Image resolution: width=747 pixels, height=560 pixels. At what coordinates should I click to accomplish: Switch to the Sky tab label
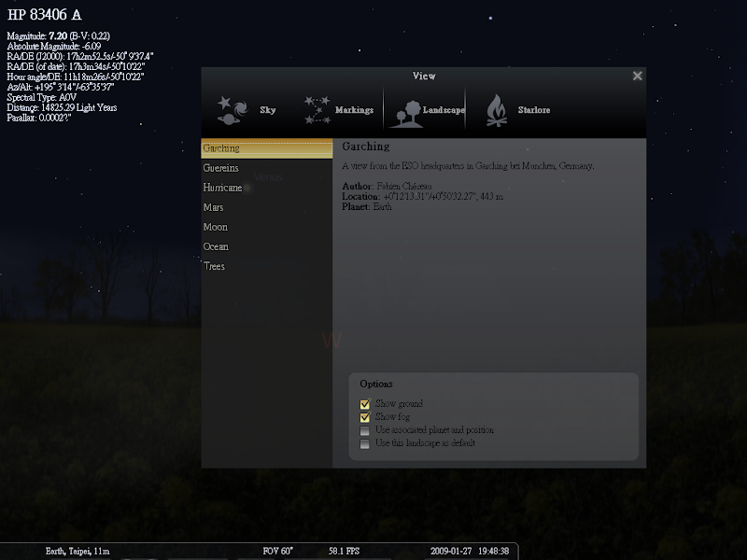[268, 110]
